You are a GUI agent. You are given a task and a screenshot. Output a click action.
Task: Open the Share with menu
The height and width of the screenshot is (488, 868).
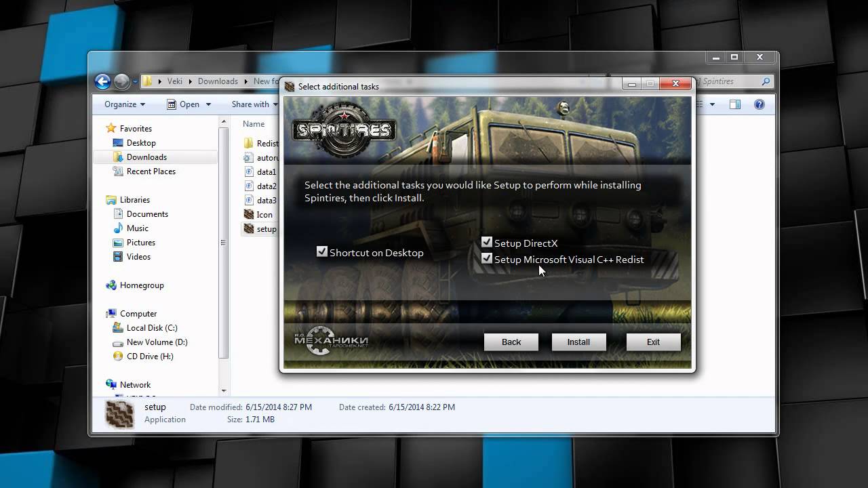255,104
